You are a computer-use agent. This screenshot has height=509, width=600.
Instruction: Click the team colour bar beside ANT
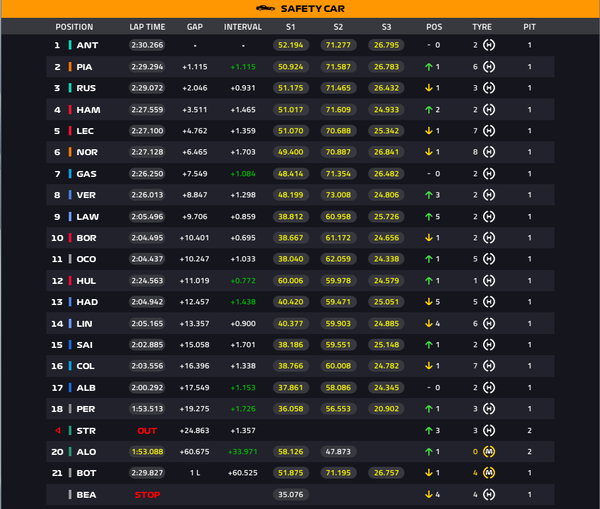click(70, 45)
